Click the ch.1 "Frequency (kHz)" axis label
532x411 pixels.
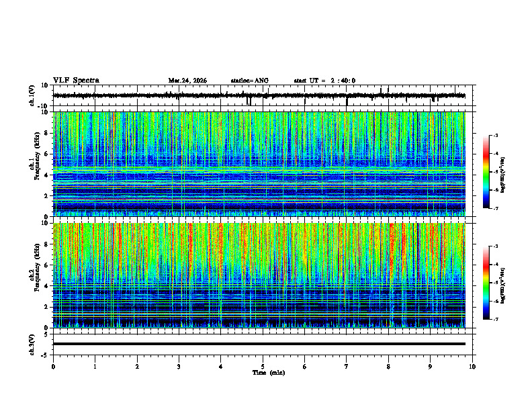pyautogui.click(x=37, y=156)
